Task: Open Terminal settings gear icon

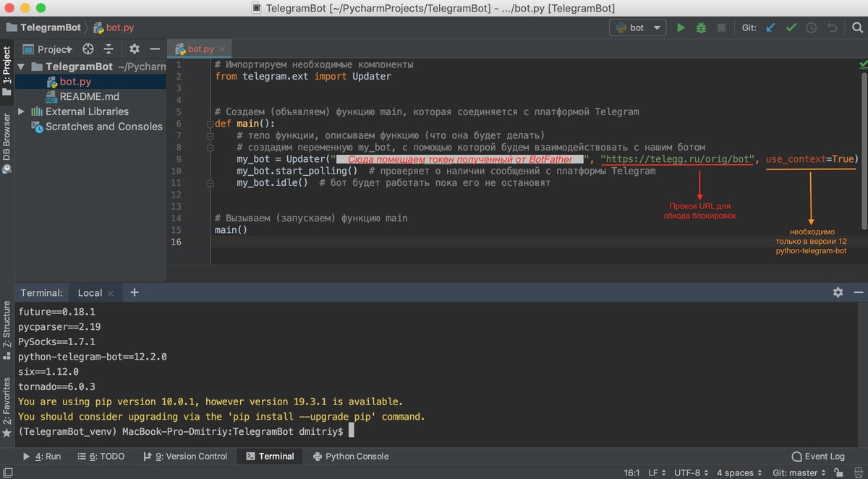Action: [x=838, y=292]
